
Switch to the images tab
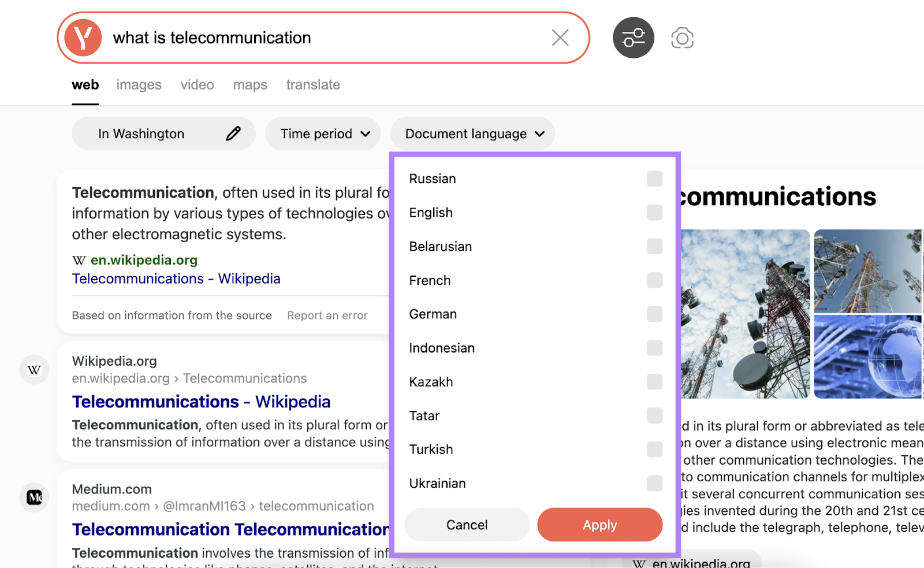pyautogui.click(x=139, y=84)
